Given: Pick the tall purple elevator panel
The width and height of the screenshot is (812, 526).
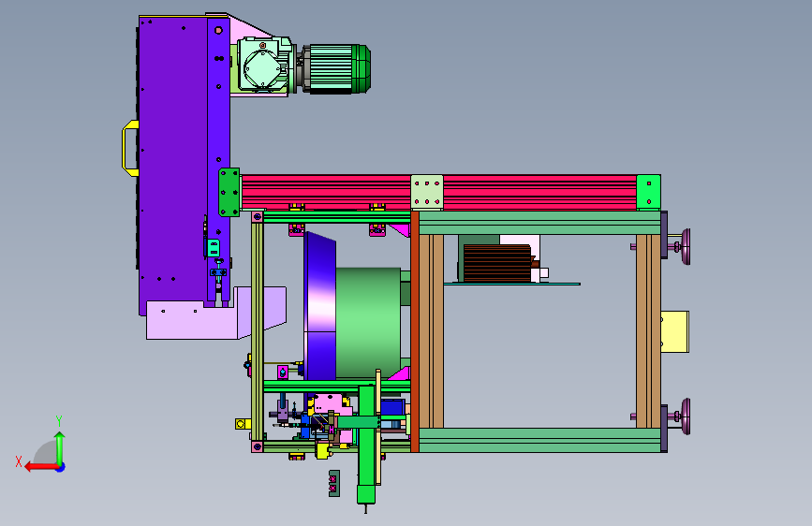Looking at the screenshot, I should coord(173,166).
